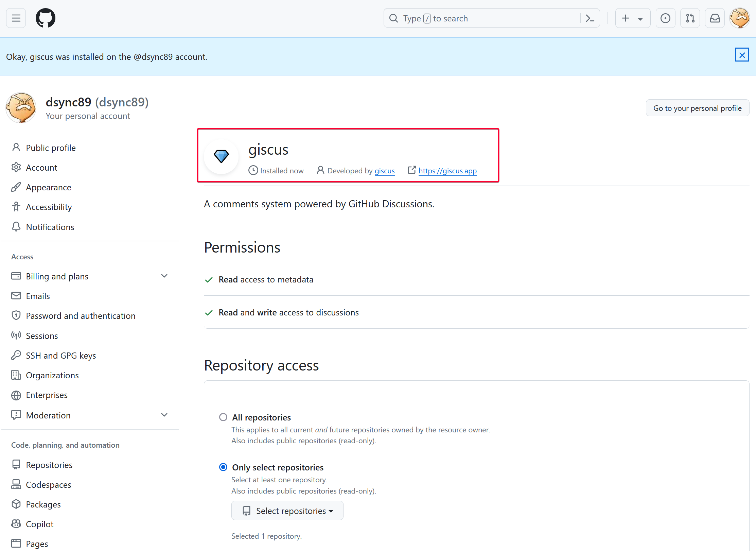The image size is (756, 551).
Task: Click the giscus diamond app logo
Action: click(221, 156)
